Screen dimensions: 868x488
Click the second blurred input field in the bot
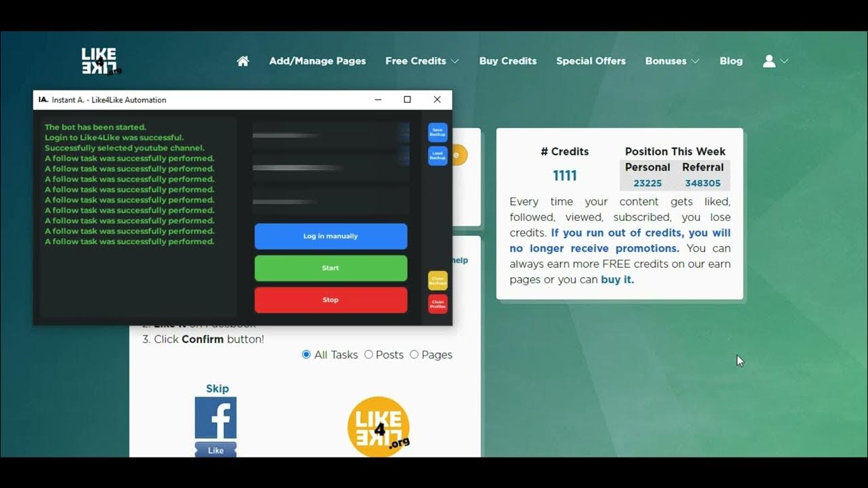[x=331, y=167]
